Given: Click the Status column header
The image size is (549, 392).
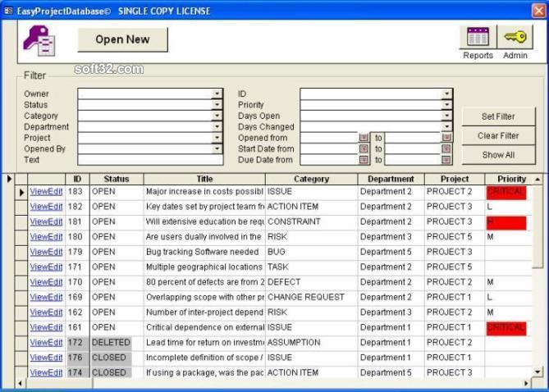Looking at the screenshot, I should point(117,180).
